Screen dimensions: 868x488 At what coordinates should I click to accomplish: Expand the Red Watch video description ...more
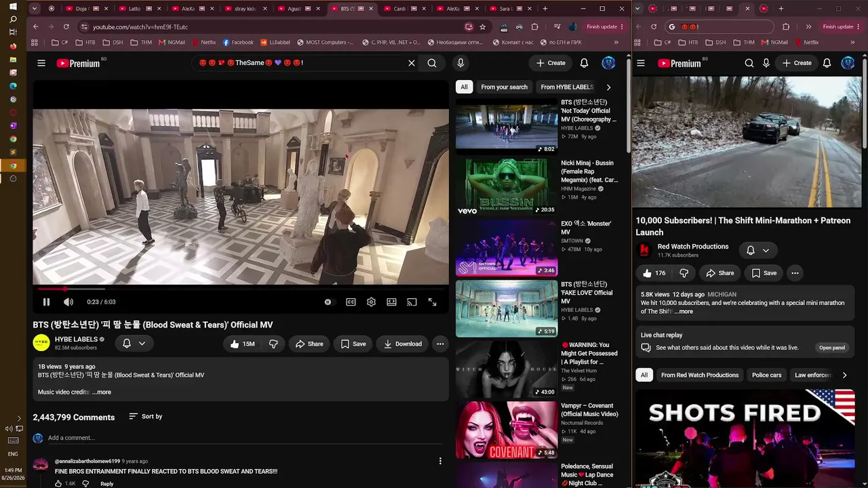tap(684, 312)
